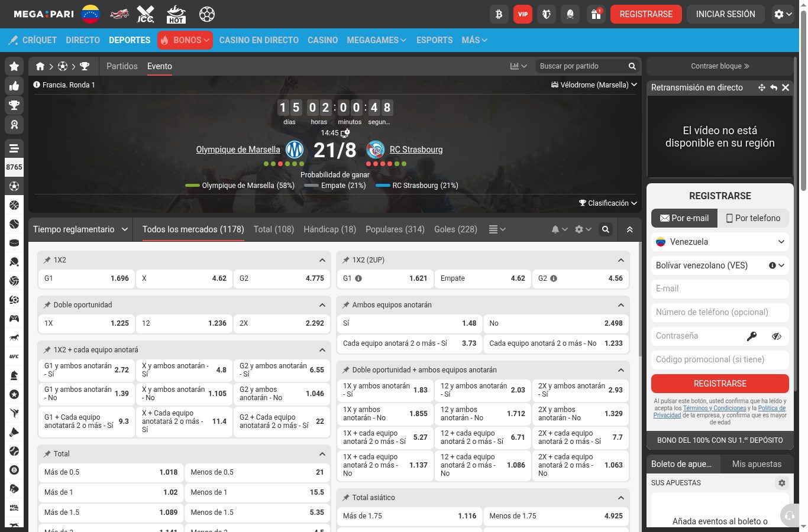This screenshot has width=808, height=532.
Task: Open the VIP icon in header
Action: [522, 14]
